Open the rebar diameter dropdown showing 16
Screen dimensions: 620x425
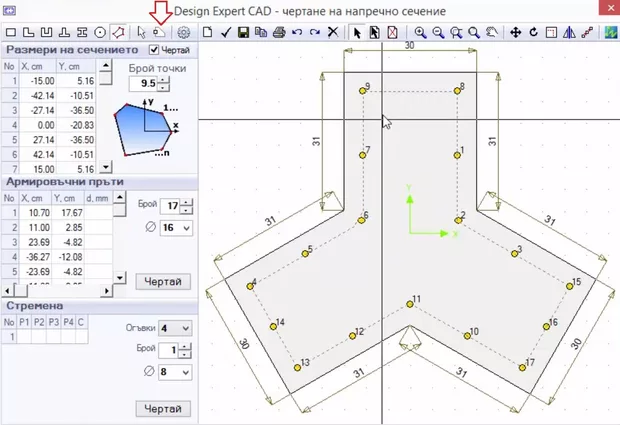tap(171, 228)
